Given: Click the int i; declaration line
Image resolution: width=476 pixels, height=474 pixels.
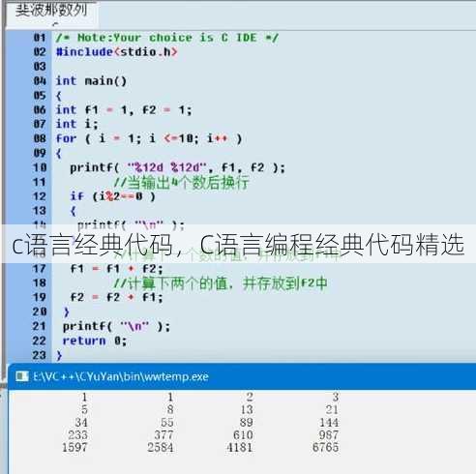Looking at the screenshot, I should (x=76, y=124).
